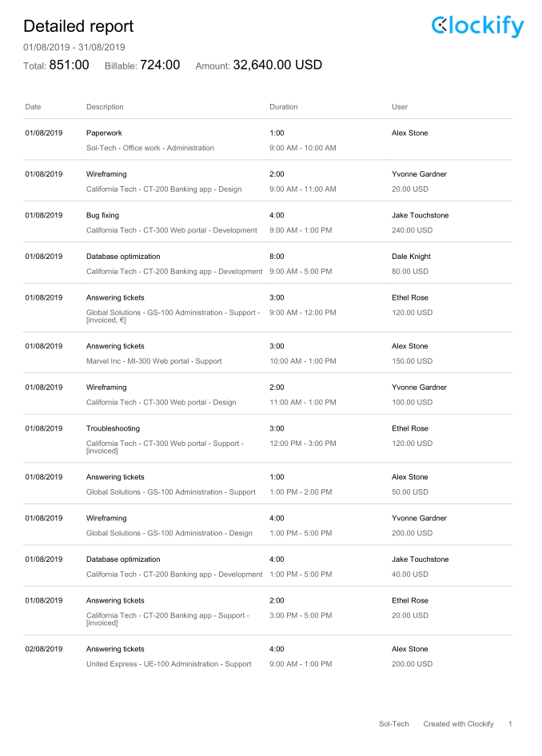
Task: Click Jake Touchstone's 240.00 USD amount
Action: pyautogui.click(x=412, y=230)
